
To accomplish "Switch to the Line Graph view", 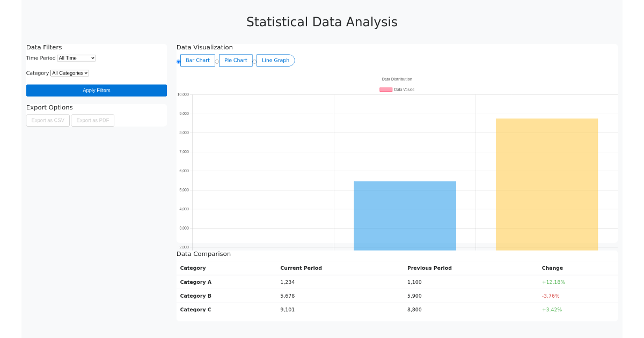I will pyautogui.click(x=275, y=60).
